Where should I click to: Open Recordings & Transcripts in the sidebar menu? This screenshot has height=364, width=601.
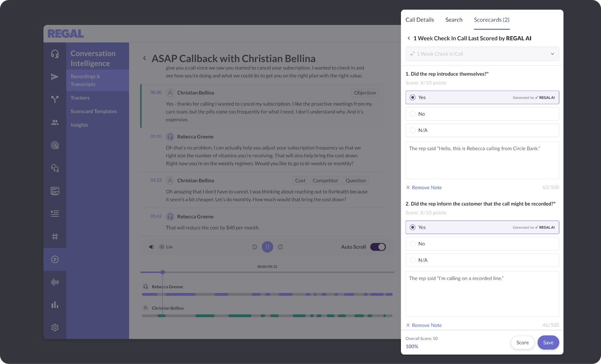tap(98, 80)
